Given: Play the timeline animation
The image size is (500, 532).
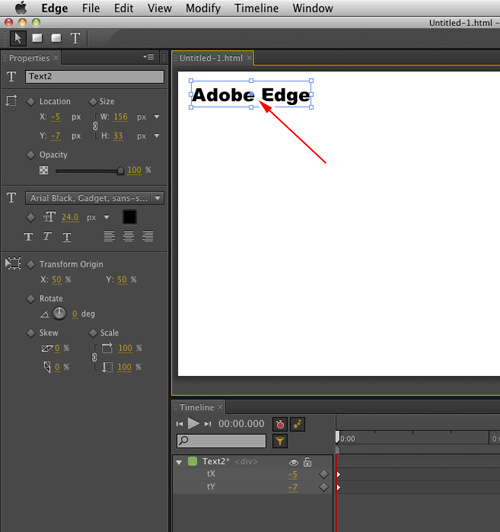Looking at the screenshot, I should (x=193, y=423).
